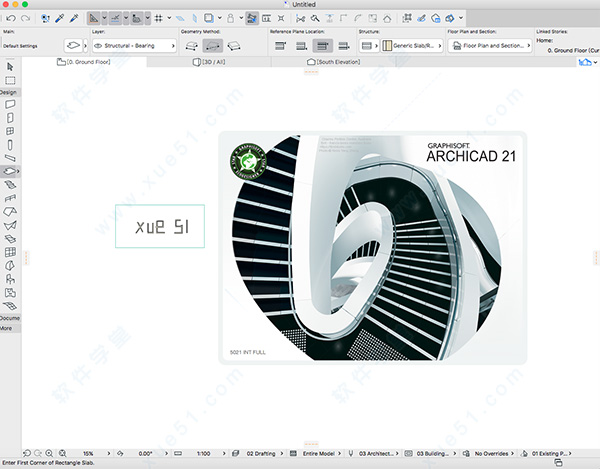Screen dimensions: 600x469
Task: Select the Zone tool in toolbox
Action: point(10,293)
